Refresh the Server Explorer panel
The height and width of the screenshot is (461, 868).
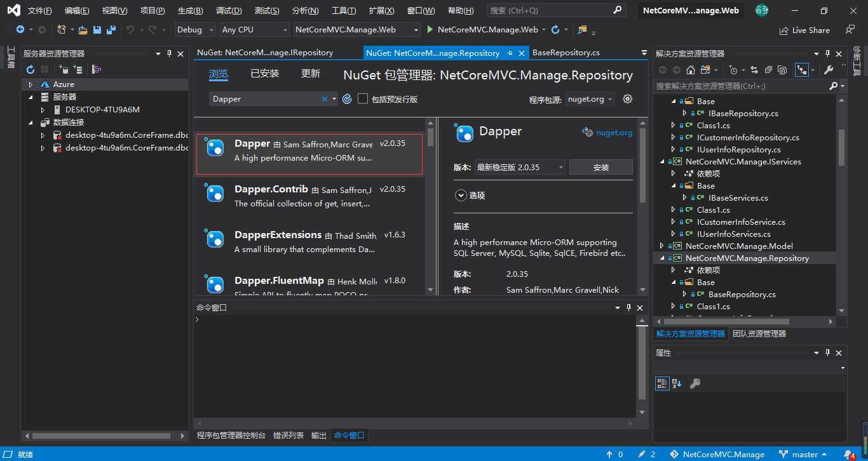[x=31, y=70]
